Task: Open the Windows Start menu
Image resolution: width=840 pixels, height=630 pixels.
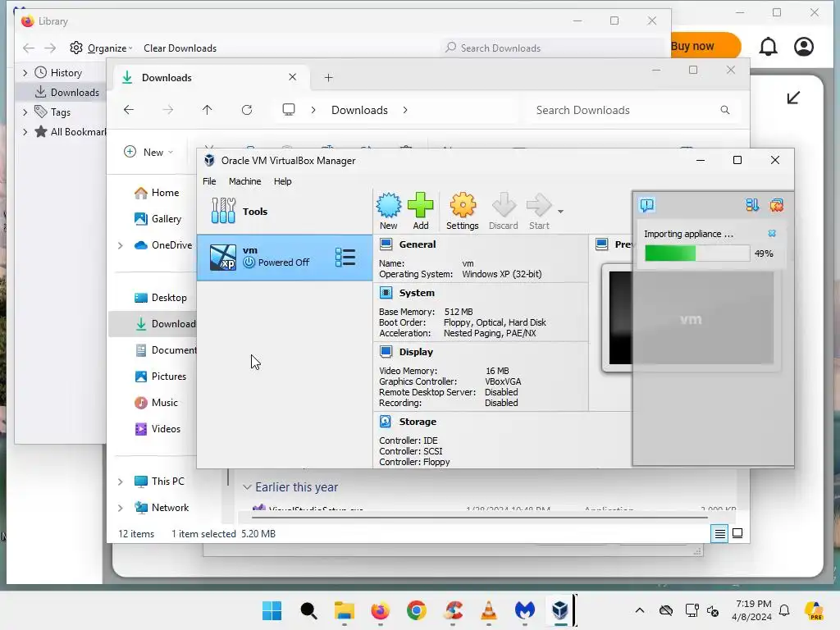Action: click(x=272, y=610)
